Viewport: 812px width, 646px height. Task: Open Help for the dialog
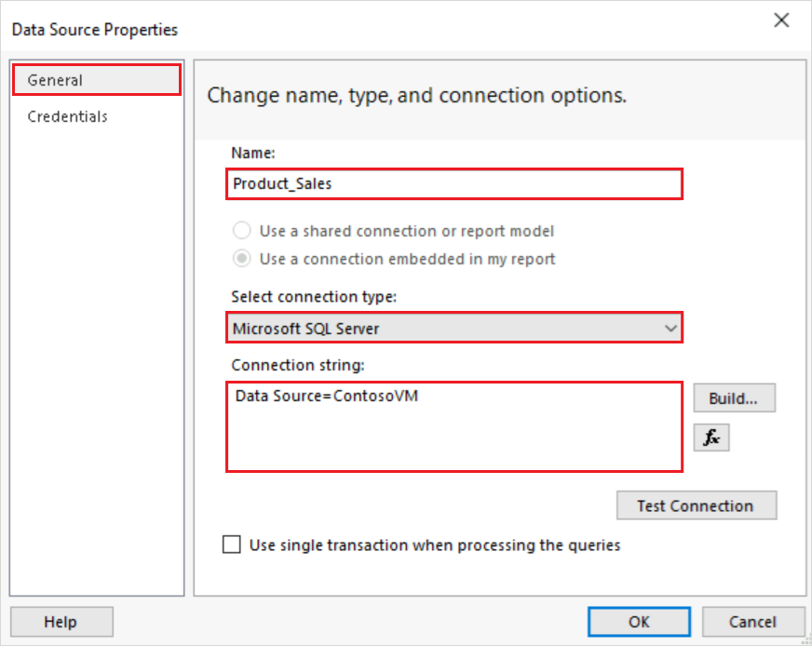point(61,621)
